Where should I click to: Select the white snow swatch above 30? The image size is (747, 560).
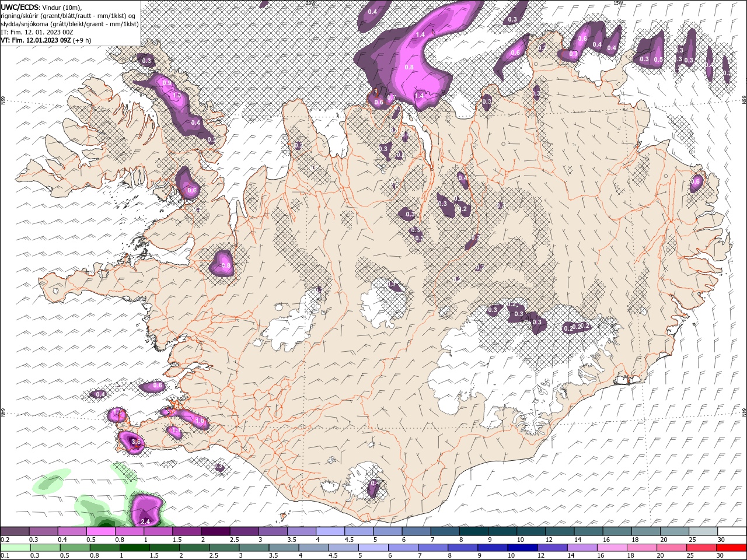(732, 531)
